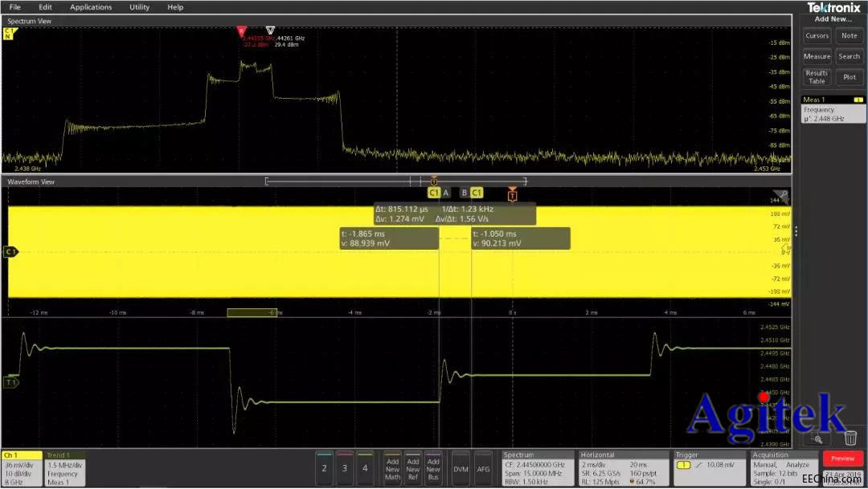Click the date and time badge
Screen dimensions: 868x489
(x=842, y=478)
